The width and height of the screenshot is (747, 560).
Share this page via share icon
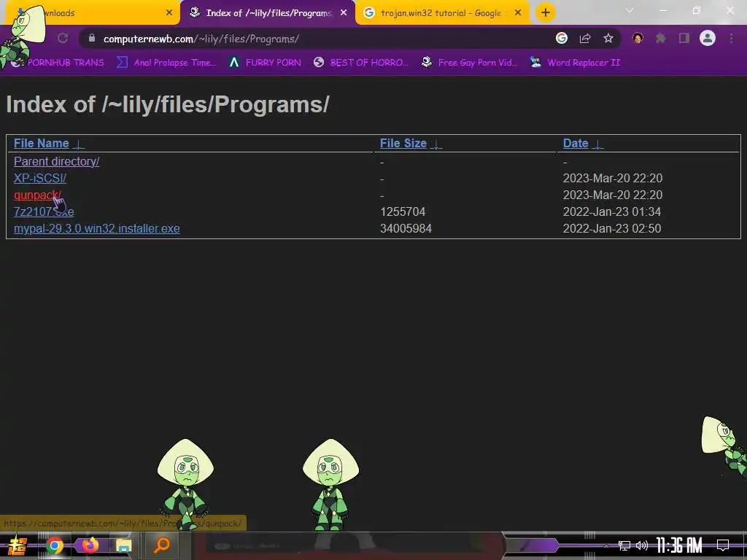coord(585,38)
